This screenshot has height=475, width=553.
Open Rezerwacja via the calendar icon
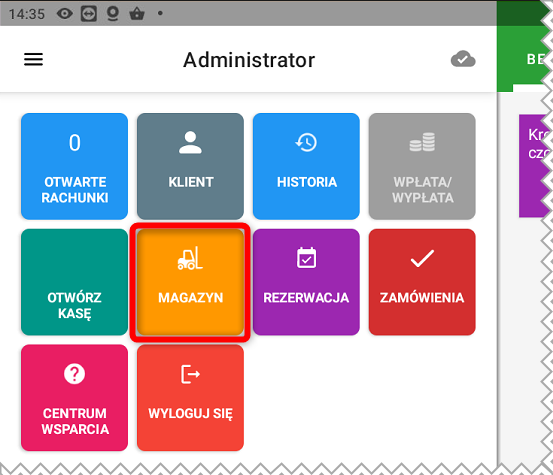(x=306, y=258)
